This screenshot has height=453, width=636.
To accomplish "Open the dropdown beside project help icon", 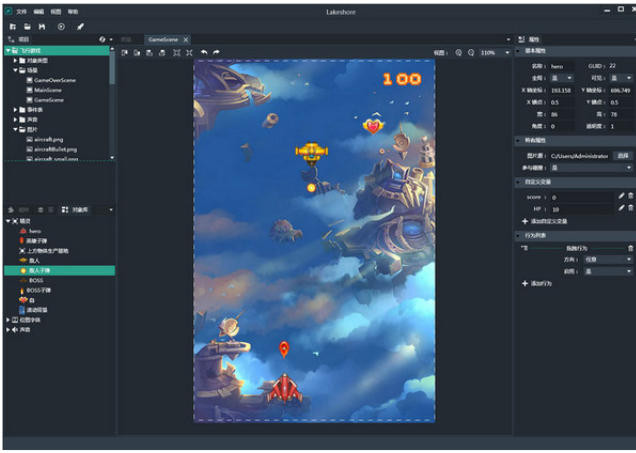I will (111, 40).
